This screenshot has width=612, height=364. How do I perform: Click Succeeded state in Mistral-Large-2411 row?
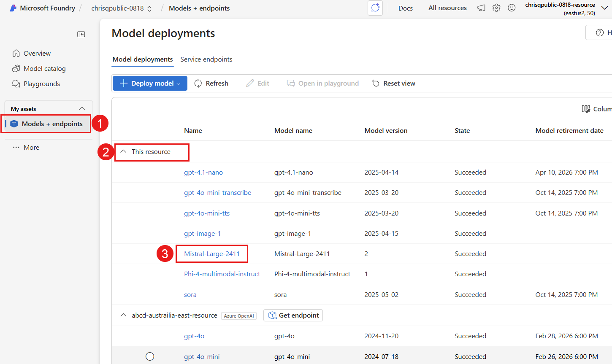pos(470,253)
